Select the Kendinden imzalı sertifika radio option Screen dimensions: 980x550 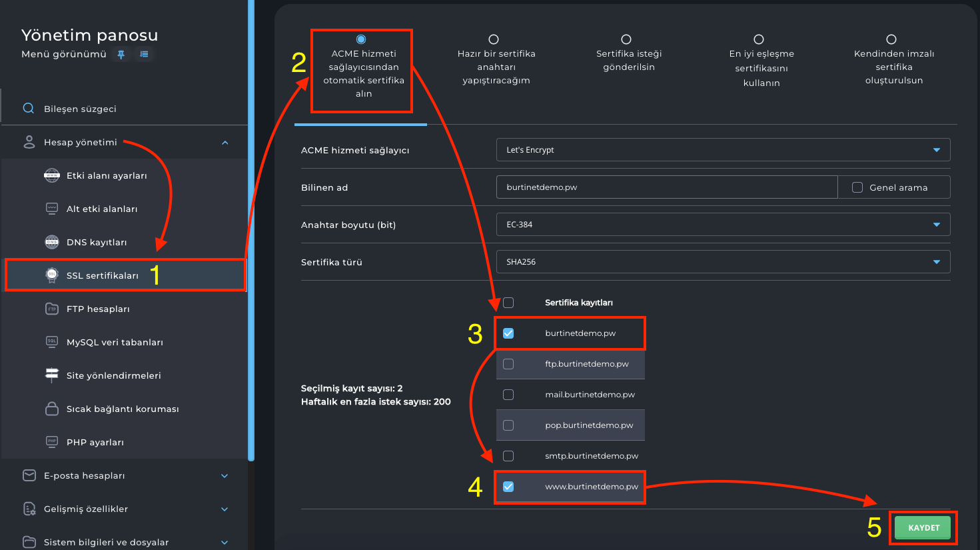point(891,39)
